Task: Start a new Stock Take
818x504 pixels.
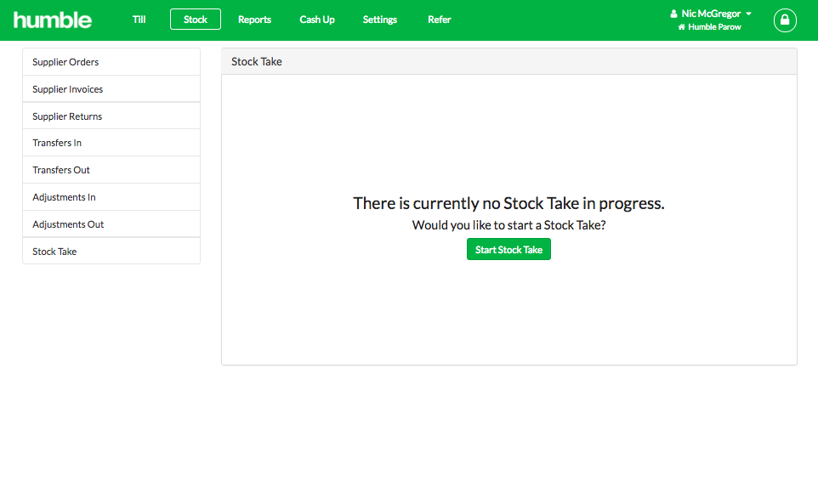Action: (x=508, y=249)
